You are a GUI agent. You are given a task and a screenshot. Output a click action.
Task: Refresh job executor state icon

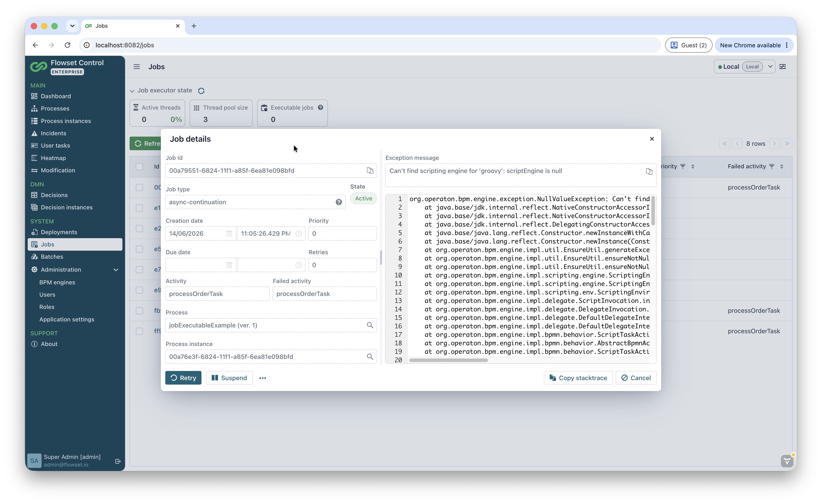click(x=201, y=91)
